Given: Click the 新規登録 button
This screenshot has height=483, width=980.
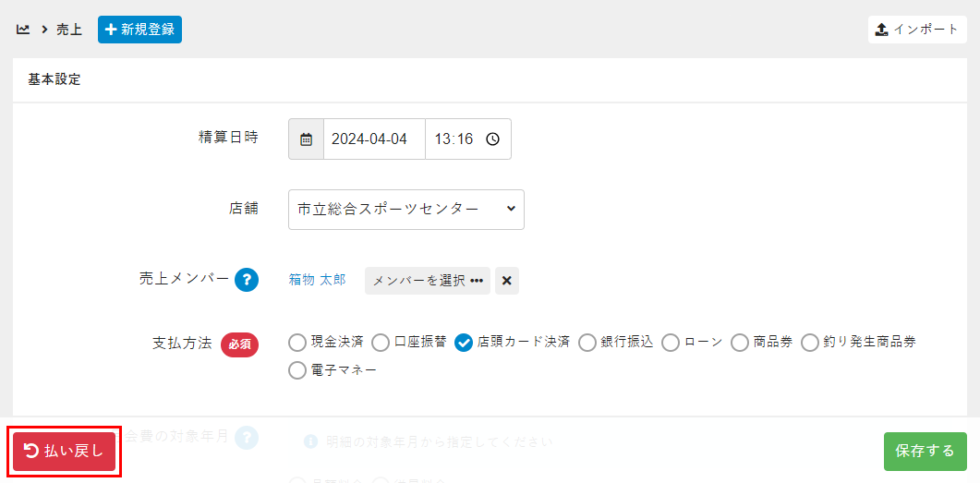Looking at the screenshot, I should [139, 30].
